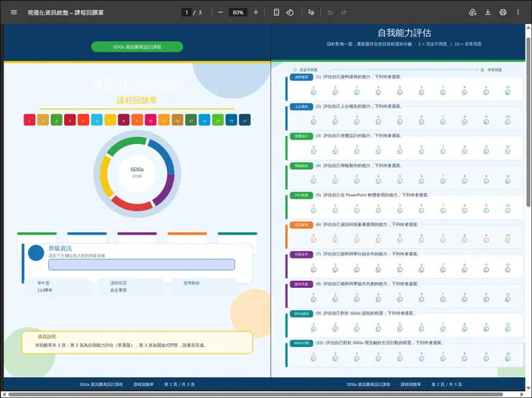Select rating 8 for question (7) 分組合作
The image size is (532, 398).
(464, 270)
